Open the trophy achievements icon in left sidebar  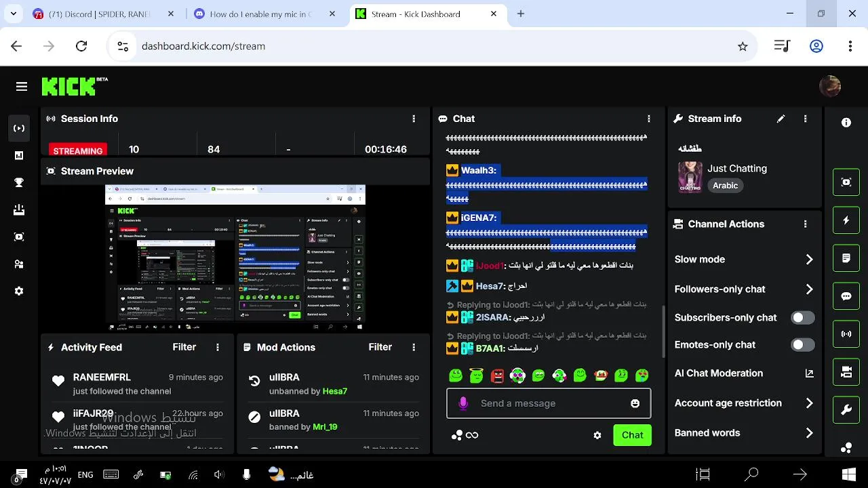[x=19, y=182]
